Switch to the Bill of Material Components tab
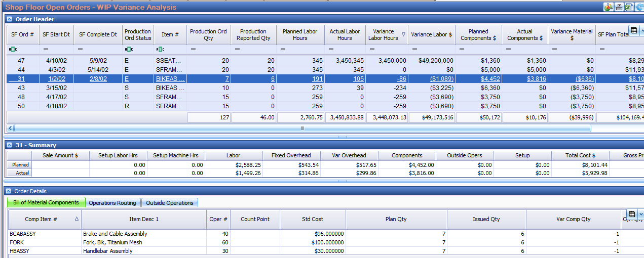Image resolution: width=644 pixels, height=258 pixels. point(46,202)
